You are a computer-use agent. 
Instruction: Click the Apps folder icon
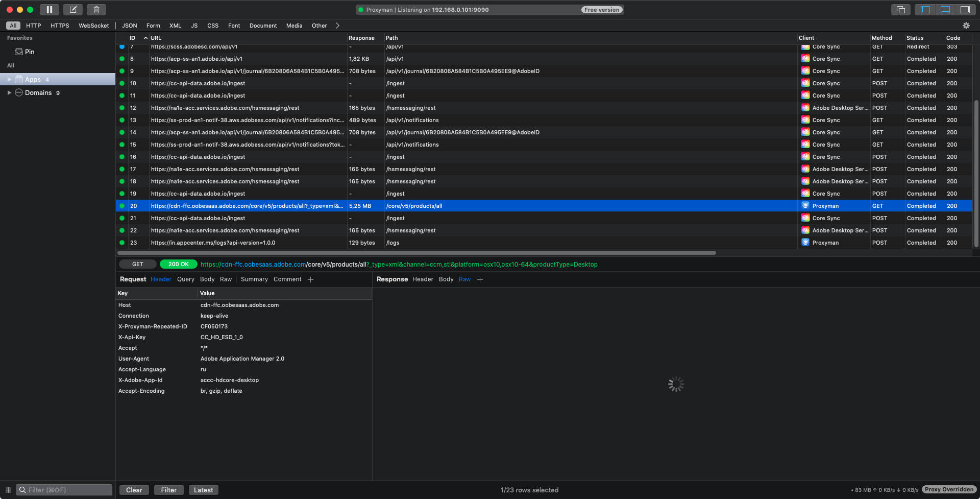[19, 79]
